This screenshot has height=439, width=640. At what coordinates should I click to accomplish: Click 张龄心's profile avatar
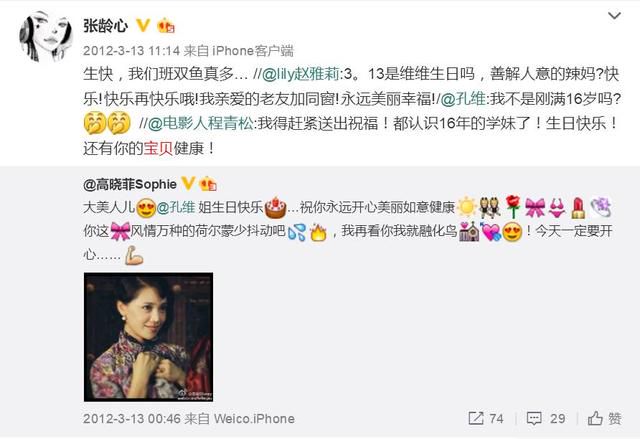point(46,36)
